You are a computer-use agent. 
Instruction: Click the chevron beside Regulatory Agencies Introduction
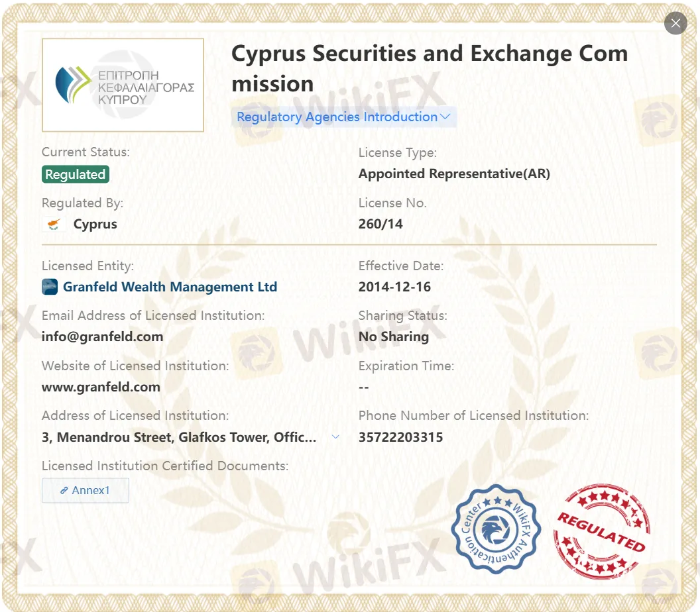pos(445,117)
